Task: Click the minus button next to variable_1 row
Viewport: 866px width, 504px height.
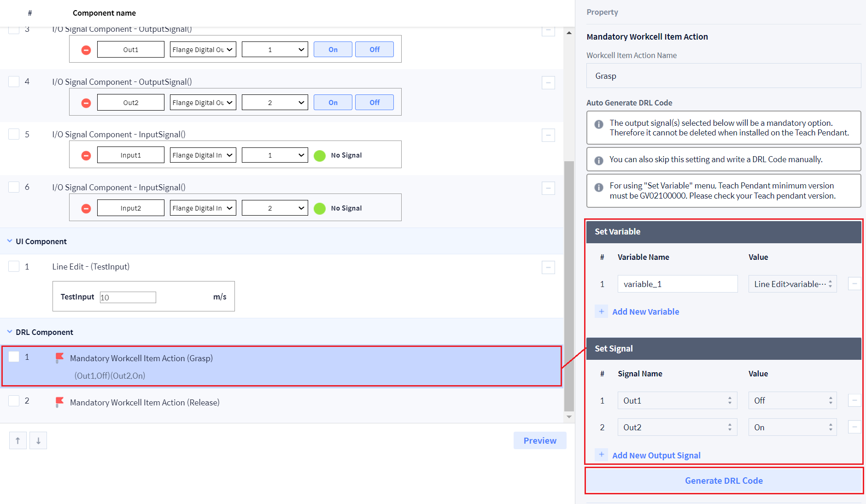Action: [x=854, y=284]
